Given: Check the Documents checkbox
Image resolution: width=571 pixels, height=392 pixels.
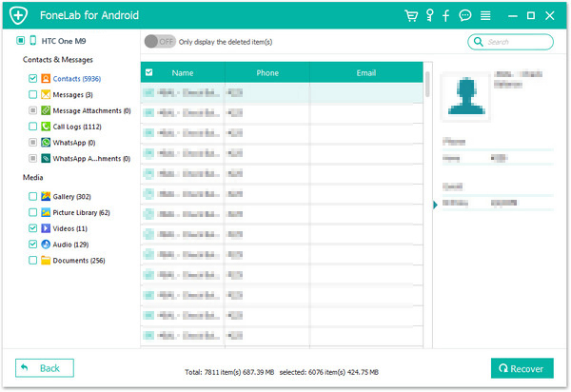Looking at the screenshot, I should pyautogui.click(x=32, y=261).
